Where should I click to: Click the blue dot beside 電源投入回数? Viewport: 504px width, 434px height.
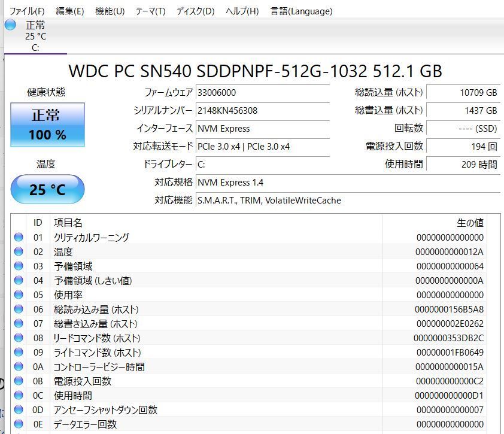pos(19,381)
